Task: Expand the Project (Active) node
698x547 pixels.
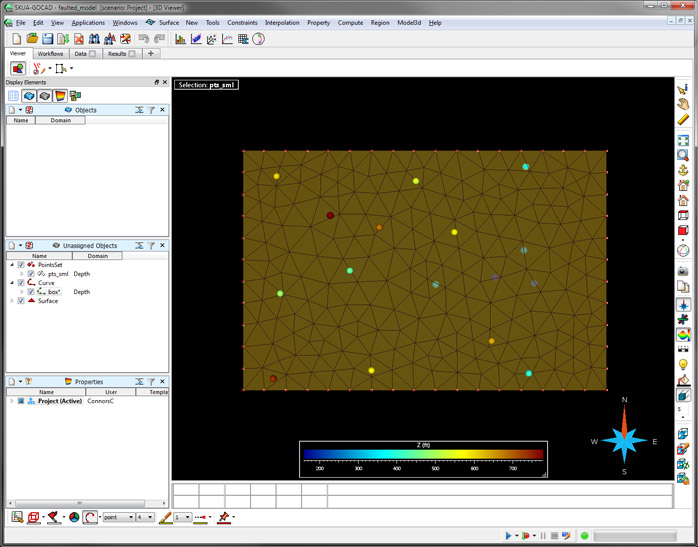Action: point(12,401)
